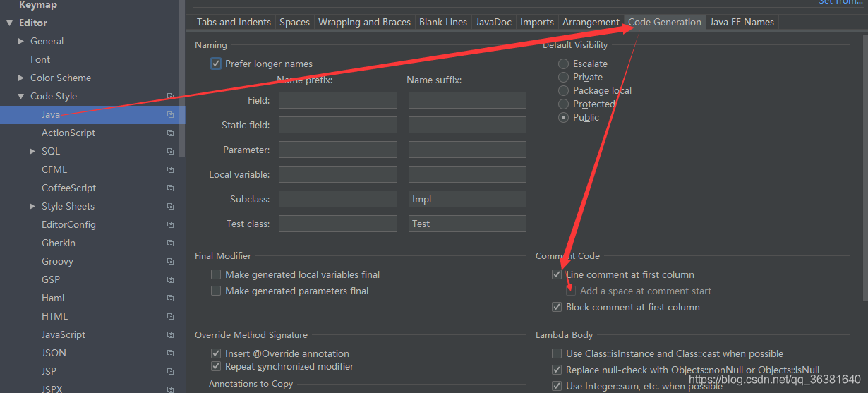The width and height of the screenshot is (868, 393).
Task: Select Package local visibility radio button
Action: point(563,90)
